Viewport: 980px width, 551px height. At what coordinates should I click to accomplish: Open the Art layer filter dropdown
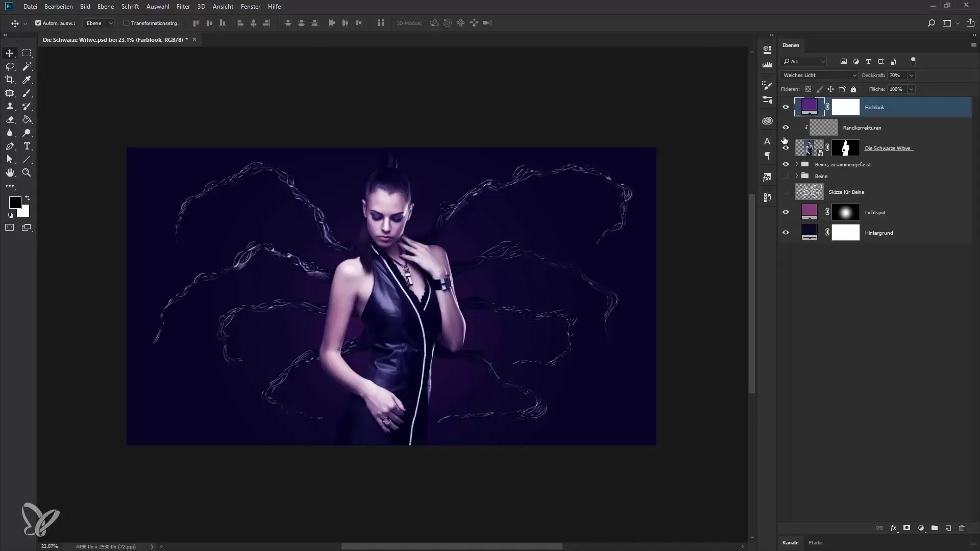(804, 61)
